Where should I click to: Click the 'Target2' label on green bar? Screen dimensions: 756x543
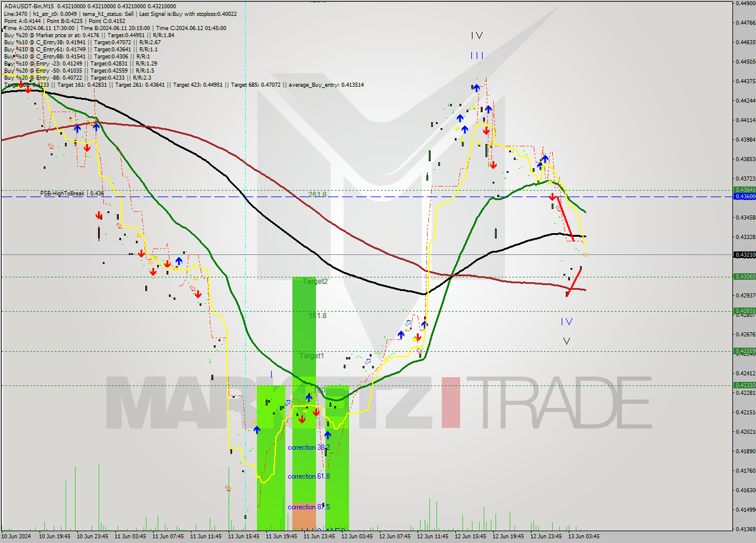click(315, 282)
